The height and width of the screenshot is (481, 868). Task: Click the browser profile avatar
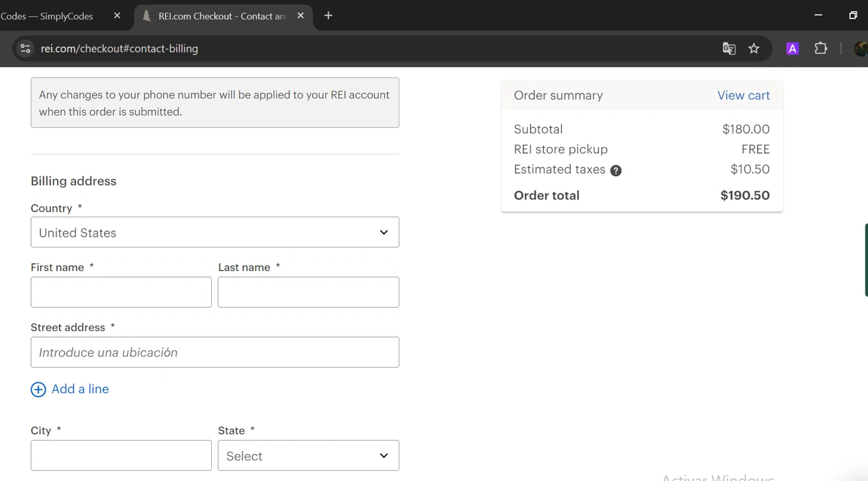click(860, 49)
